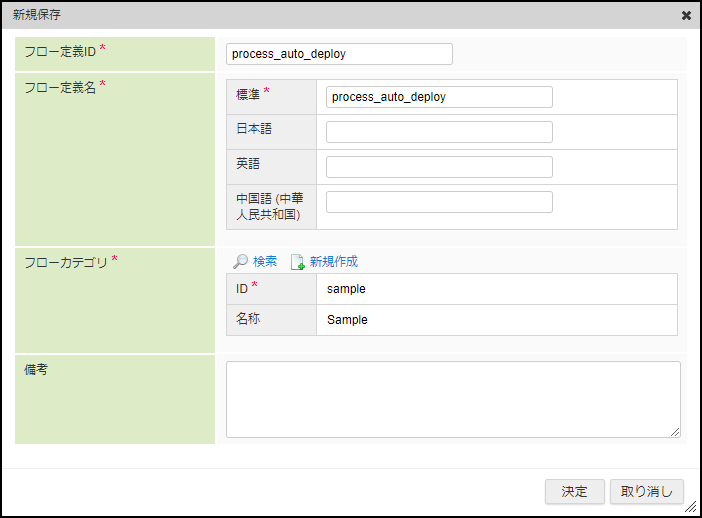This screenshot has height=518, width=702.
Task: Click the 標準 flow definition name field
Action: [439, 97]
